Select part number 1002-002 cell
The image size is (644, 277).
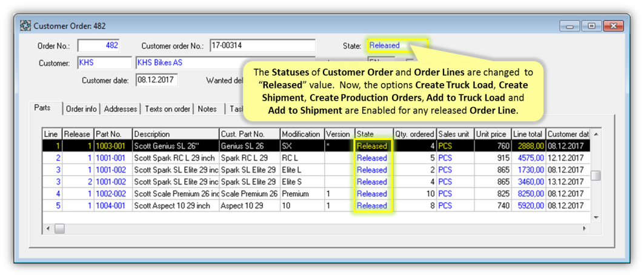point(113,193)
